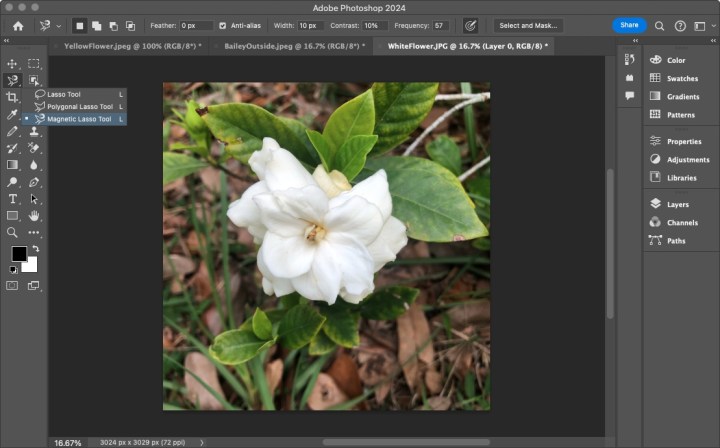Open the Adjustments panel

687,159
